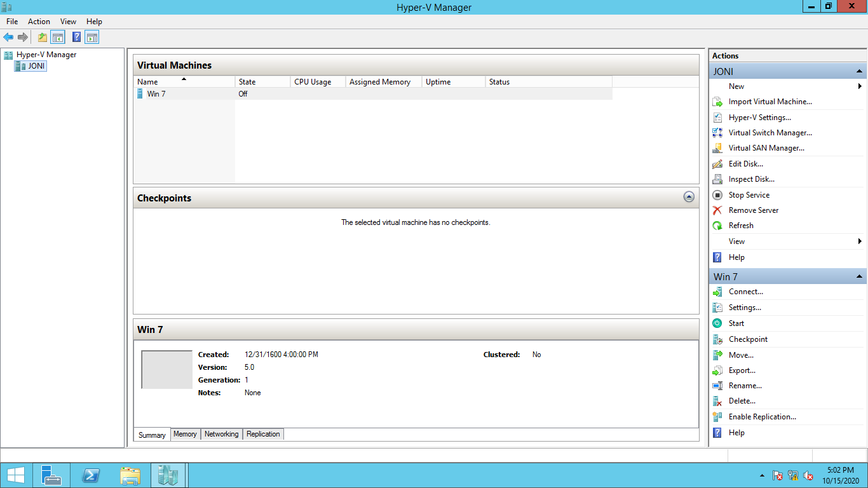
Task: Collapse the Checkpoints pane with round arrow
Action: [x=689, y=197]
